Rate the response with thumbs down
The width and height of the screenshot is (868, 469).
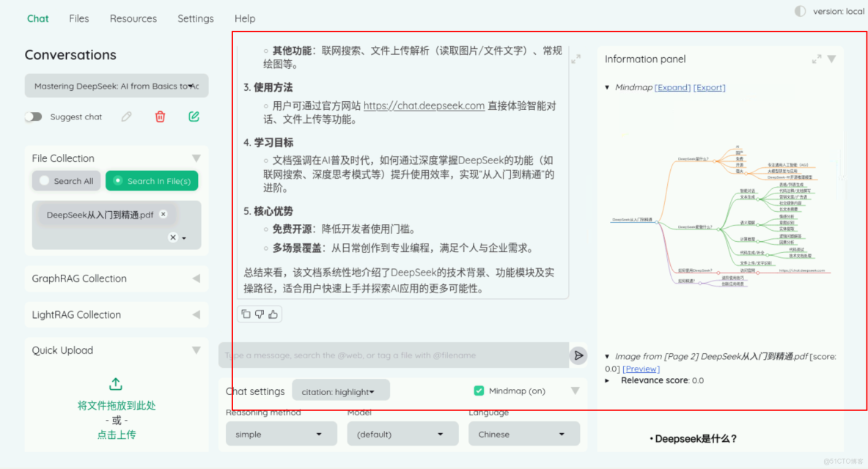(x=259, y=313)
